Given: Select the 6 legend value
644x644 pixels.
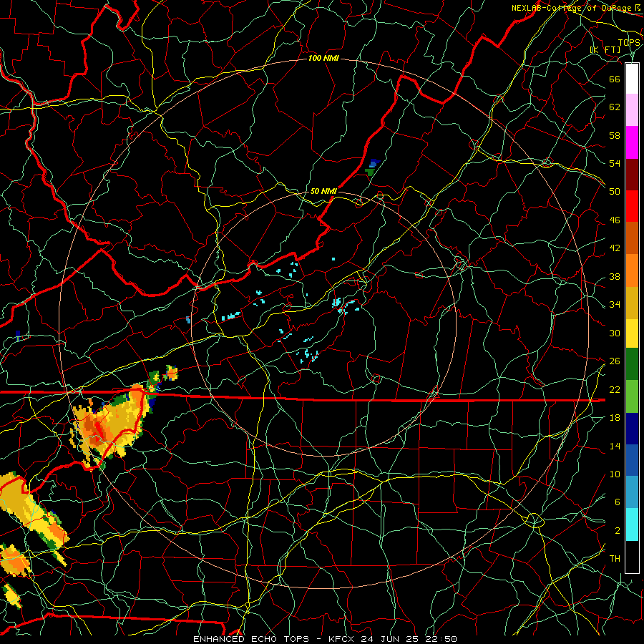Looking at the screenshot, I should (618, 502).
